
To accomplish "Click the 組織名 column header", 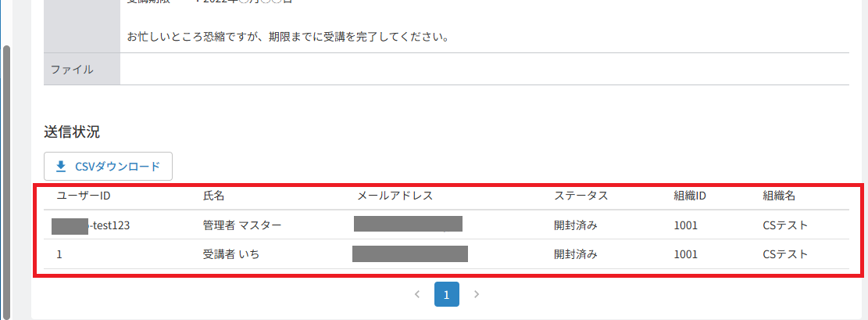I will click(x=779, y=196).
